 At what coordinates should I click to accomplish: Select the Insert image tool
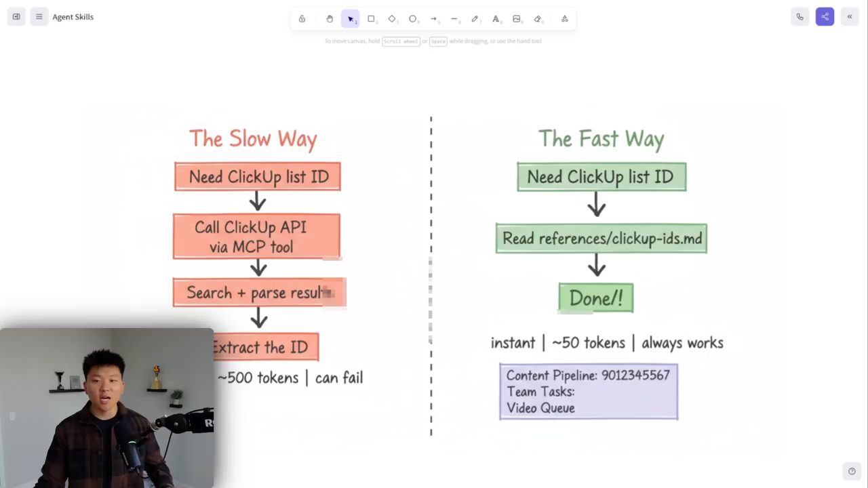tap(517, 19)
